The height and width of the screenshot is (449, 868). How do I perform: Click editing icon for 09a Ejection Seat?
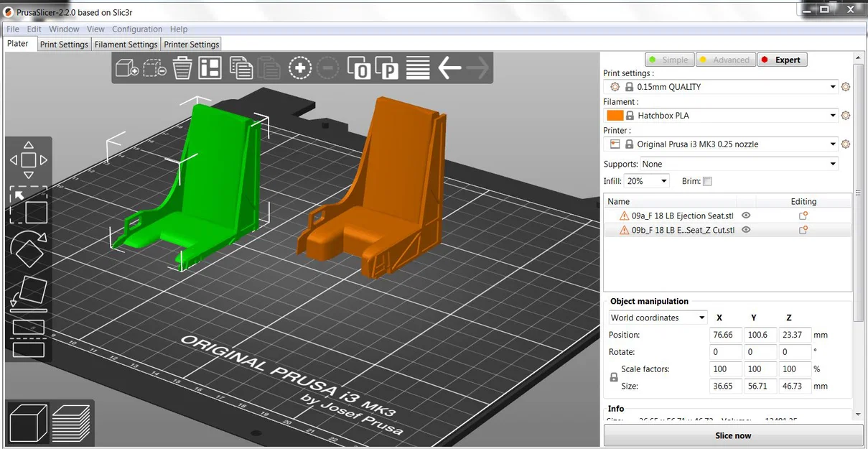pyautogui.click(x=803, y=216)
